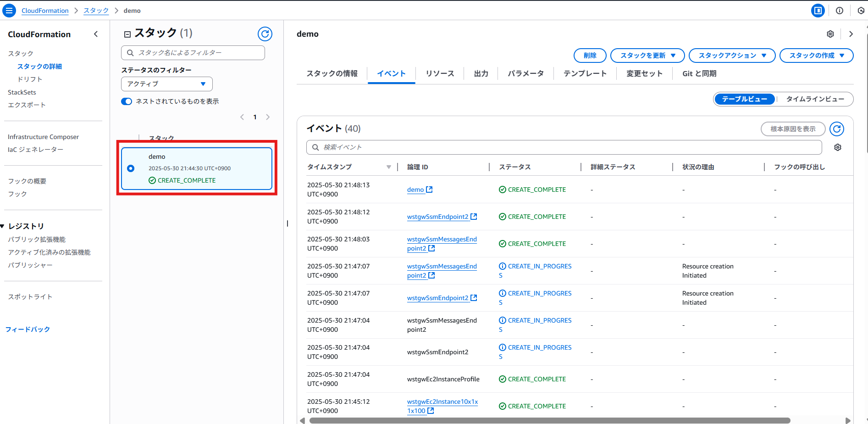Expand the stack detail pane chevron

tap(851, 34)
